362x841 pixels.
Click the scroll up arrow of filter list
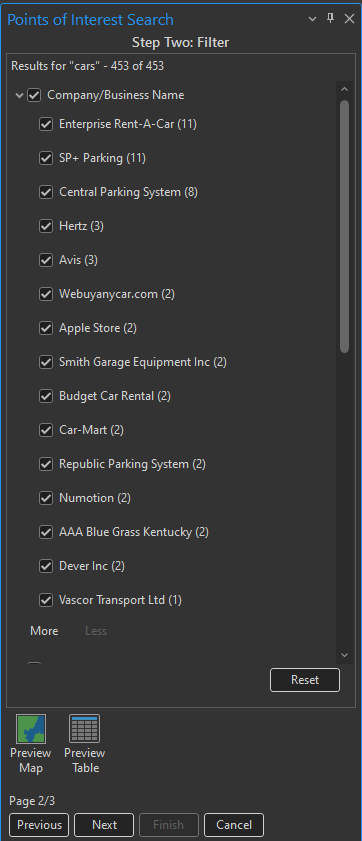pos(344,89)
